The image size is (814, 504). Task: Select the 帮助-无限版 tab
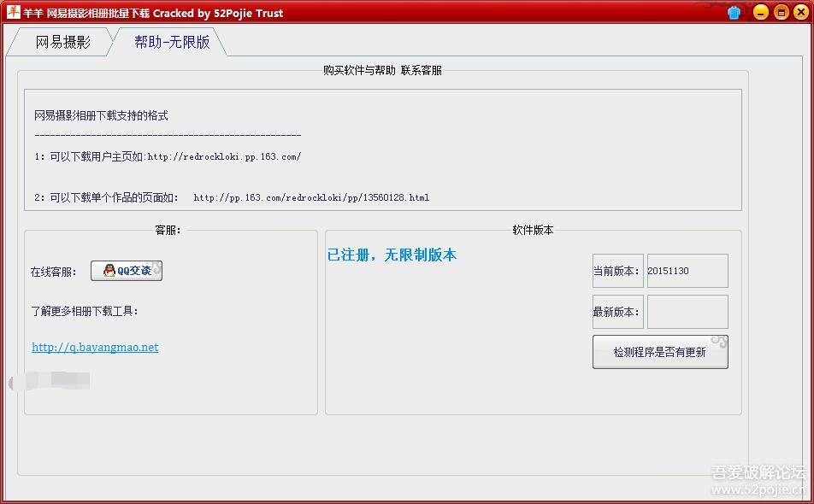pos(171,42)
